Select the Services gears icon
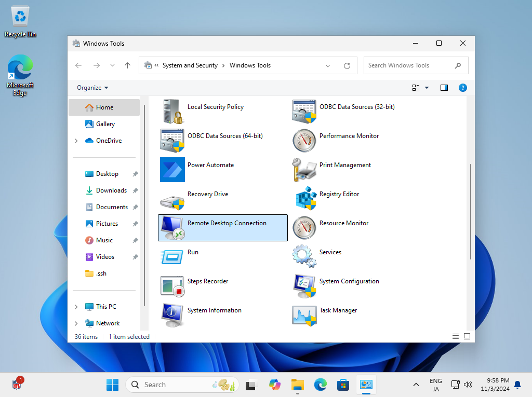 (x=304, y=256)
